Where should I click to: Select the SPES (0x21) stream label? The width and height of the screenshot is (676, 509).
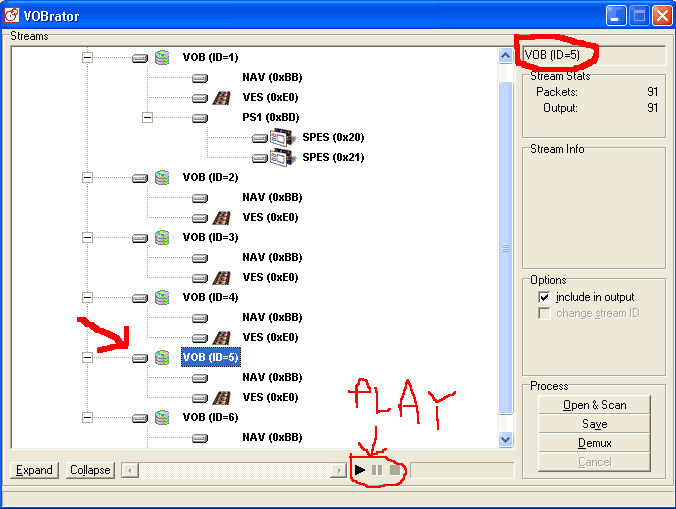(x=333, y=157)
